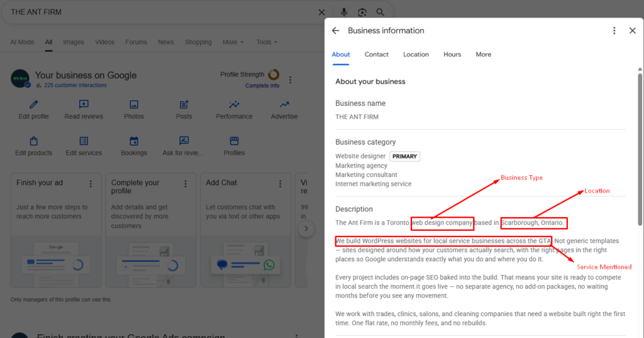The width and height of the screenshot is (644, 338).
Task: Switch to the AI Mode tab
Action: [22, 42]
